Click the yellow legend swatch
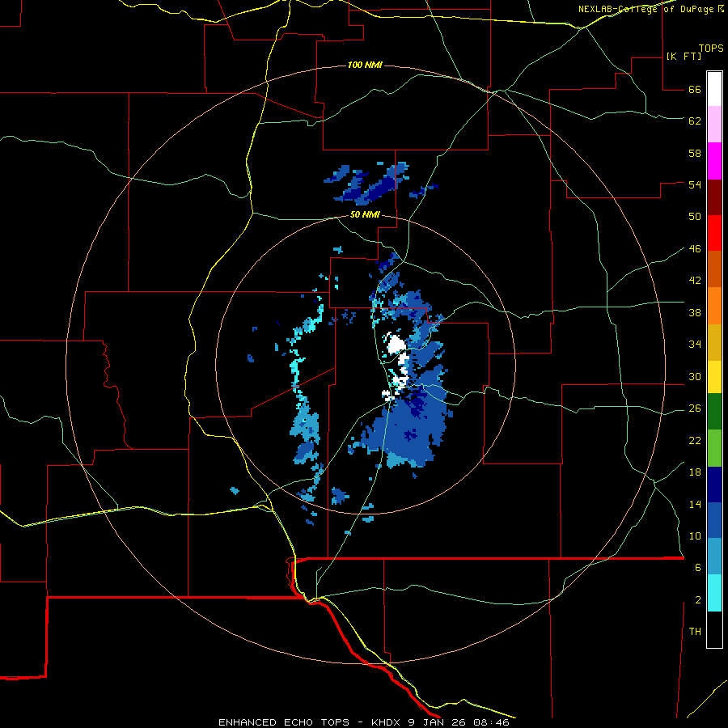This screenshot has width=728, height=728. [x=714, y=377]
